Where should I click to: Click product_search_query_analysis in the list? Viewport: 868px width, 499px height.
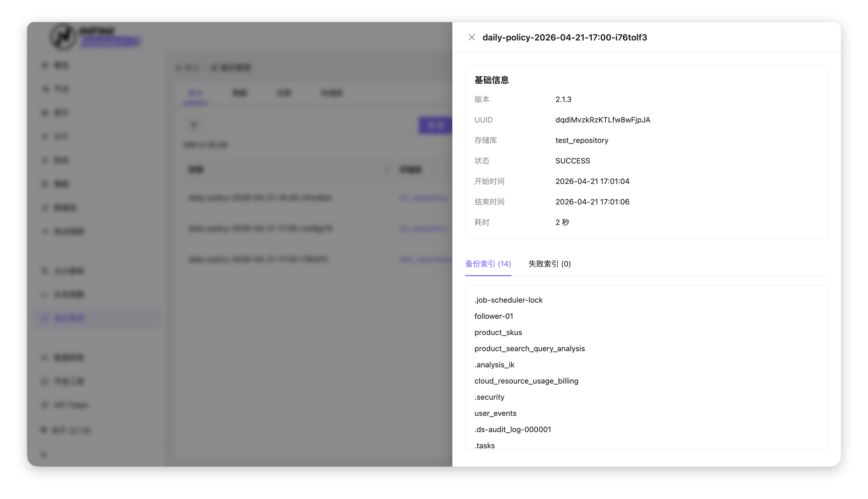pyautogui.click(x=530, y=348)
